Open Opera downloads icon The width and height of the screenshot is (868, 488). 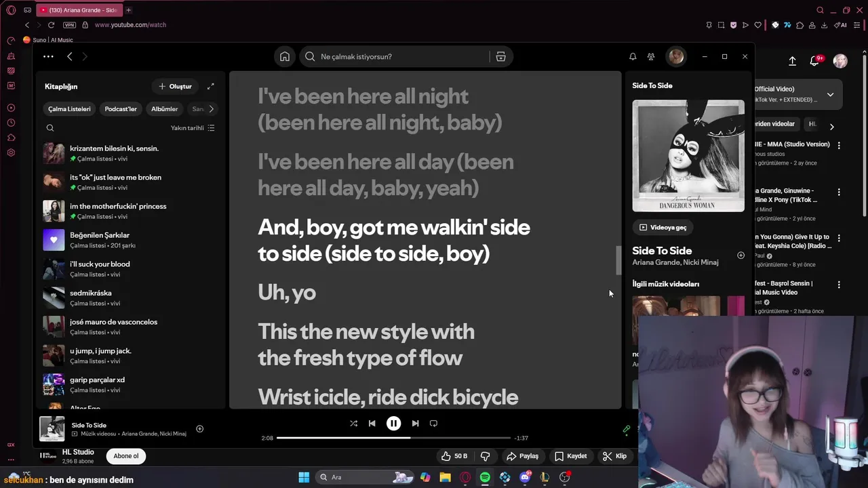tap(824, 25)
